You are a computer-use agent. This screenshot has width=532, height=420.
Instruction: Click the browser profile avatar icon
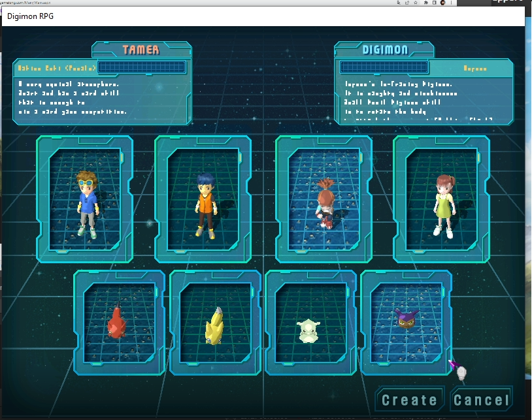coord(442,3)
